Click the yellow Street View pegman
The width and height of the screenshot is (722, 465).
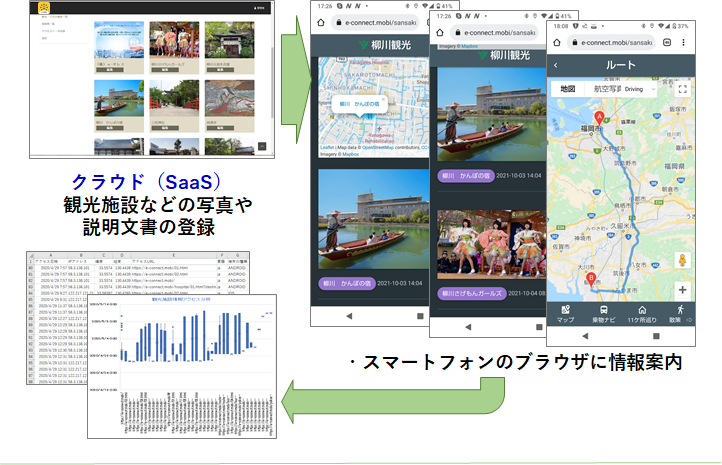(x=682, y=260)
